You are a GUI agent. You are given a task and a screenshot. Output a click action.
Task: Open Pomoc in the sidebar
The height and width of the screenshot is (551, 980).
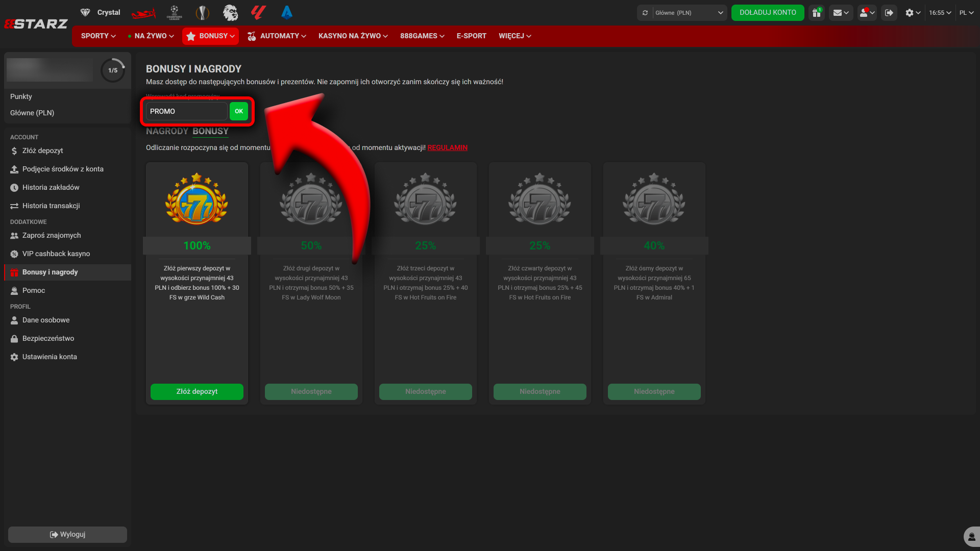click(x=67, y=290)
